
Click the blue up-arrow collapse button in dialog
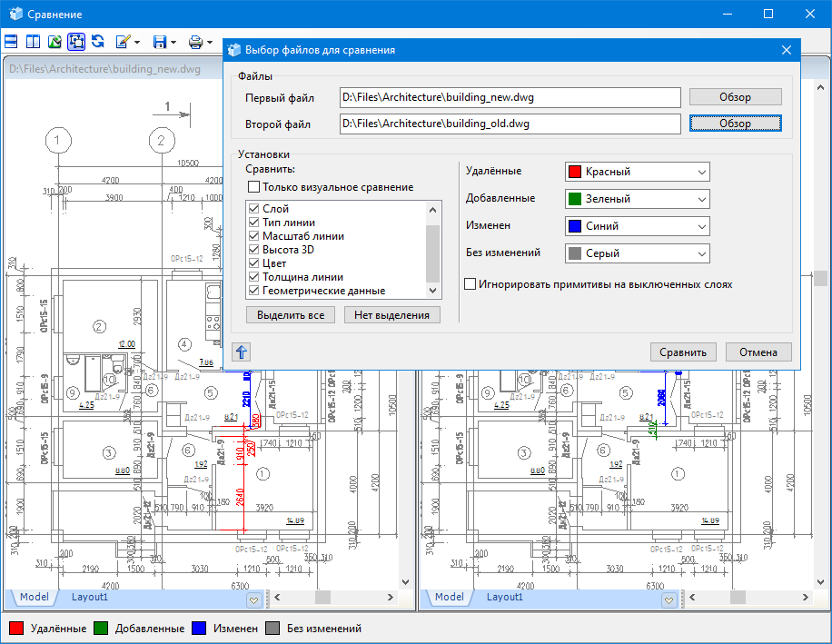tap(242, 352)
